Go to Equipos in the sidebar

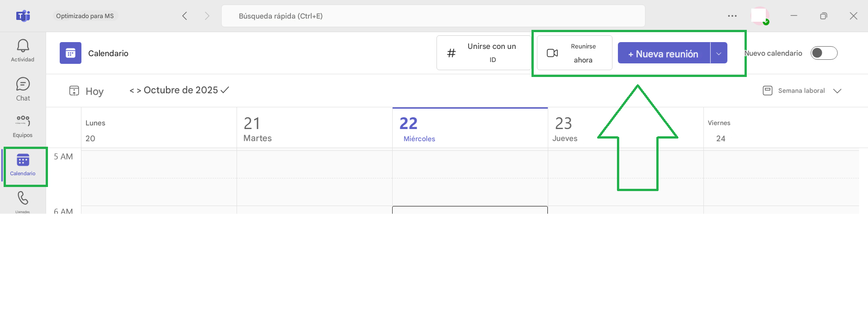pyautogui.click(x=23, y=126)
